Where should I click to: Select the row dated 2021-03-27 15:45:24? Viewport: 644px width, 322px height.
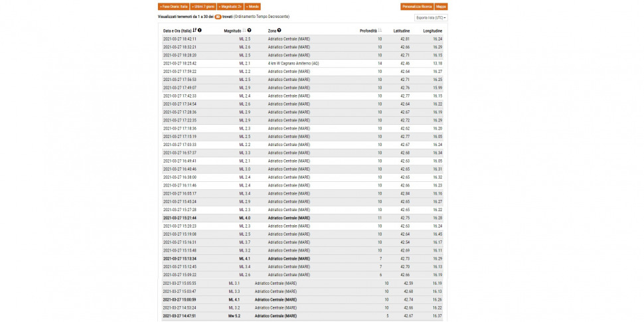pos(302,202)
